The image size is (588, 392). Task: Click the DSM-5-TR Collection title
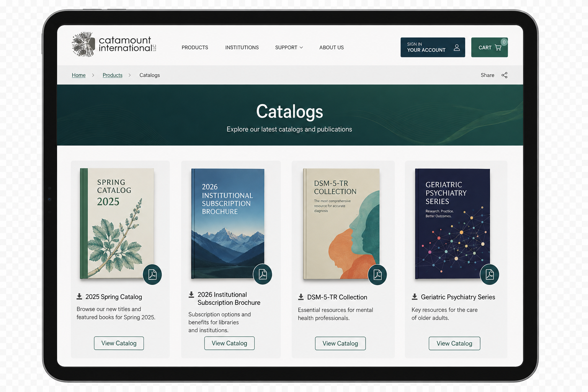[x=337, y=297]
